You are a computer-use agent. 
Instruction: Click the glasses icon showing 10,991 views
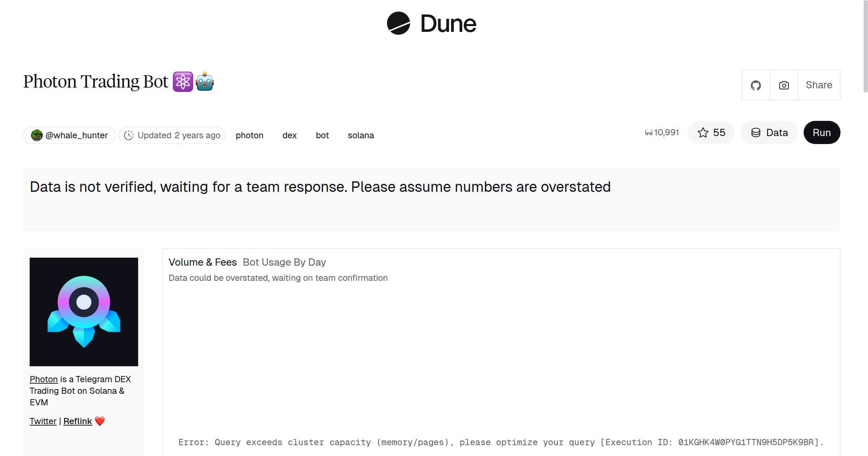[x=649, y=132]
